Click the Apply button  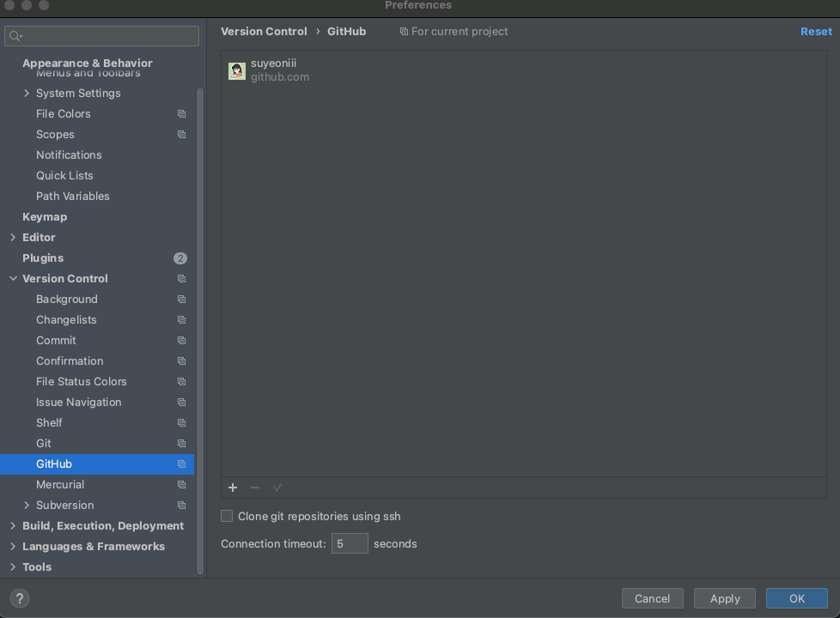pos(724,598)
